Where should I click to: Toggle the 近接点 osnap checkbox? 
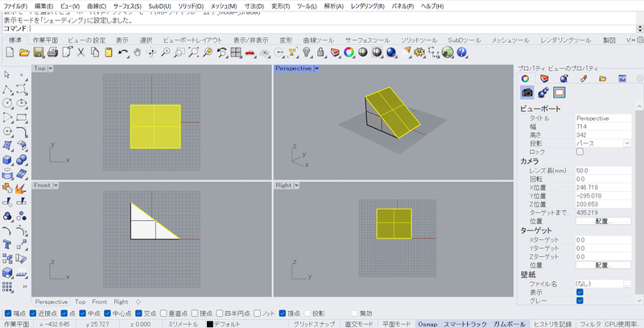coord(33,313)
